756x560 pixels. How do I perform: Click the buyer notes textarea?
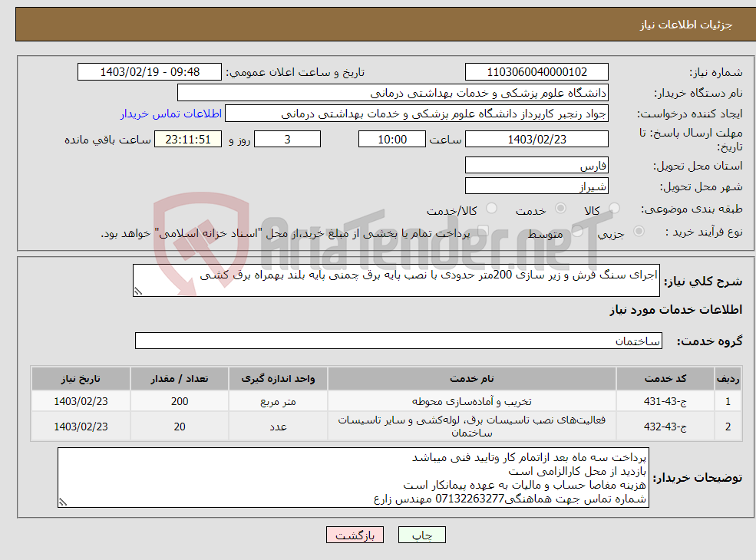tap(353, 478)
